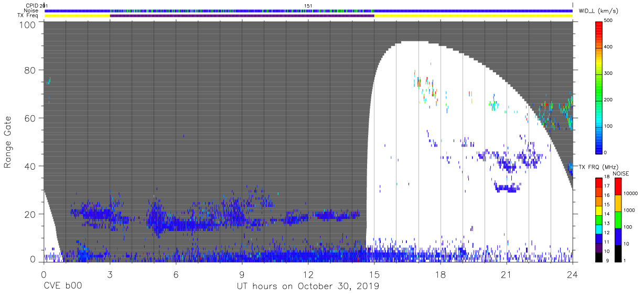This screenshot has height=297, width=644.
Task: Click the 9 hour tick on the UT axis
Action: [x=242, y=276]
